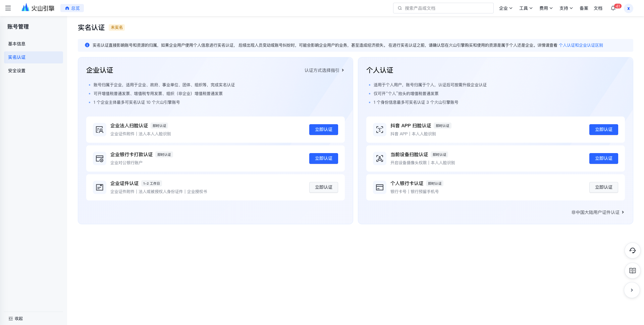This screenshot has height=325, width=644.
Task: Click the 企业对公银行账户 description
Action: click(x=126, y=163)
